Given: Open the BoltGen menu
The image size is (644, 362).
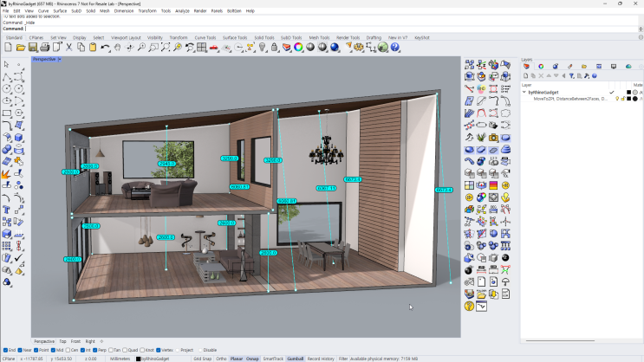Looking at the screenshot, I should pos(234,11).
